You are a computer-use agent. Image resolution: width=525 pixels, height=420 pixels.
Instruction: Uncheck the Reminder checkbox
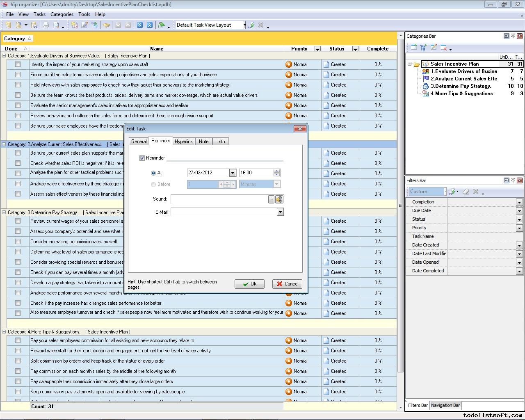(142, 158)
